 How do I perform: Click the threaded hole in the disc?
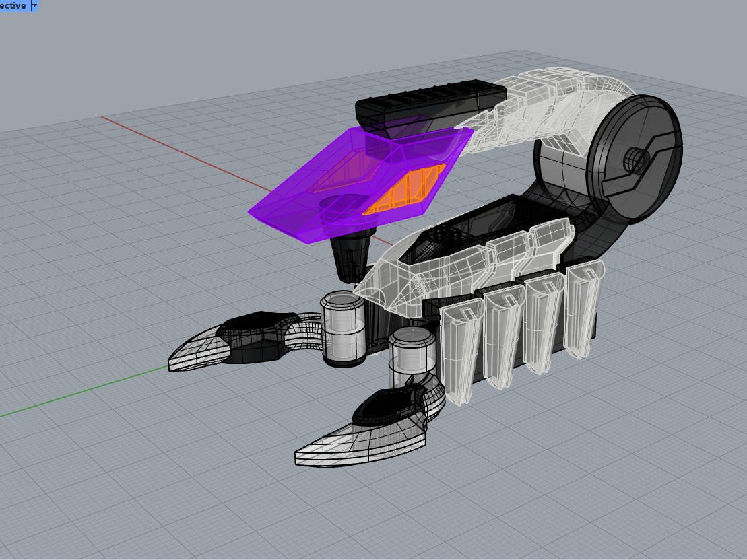634,160
